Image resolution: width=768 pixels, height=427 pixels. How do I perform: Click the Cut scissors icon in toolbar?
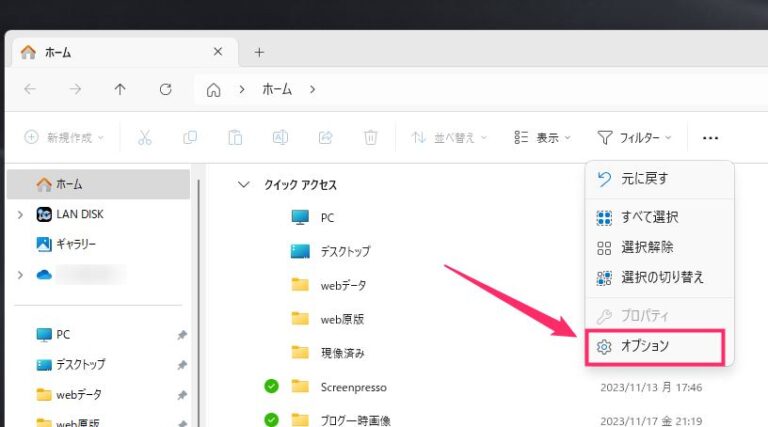coord(144,138)
